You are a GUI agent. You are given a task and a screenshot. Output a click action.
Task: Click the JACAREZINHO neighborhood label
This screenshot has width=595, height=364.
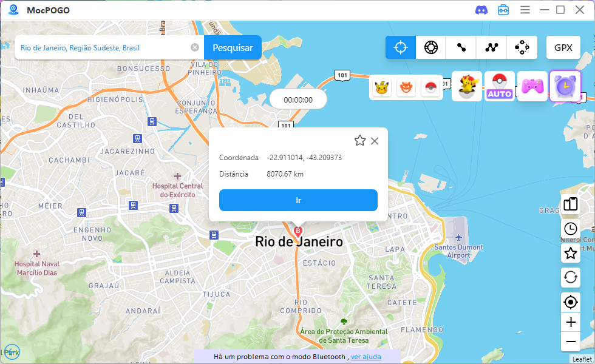(x=127, y=151)
